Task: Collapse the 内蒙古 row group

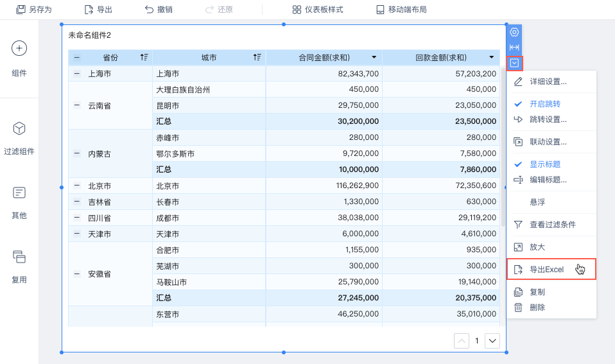Action: (x=77, y=153)
